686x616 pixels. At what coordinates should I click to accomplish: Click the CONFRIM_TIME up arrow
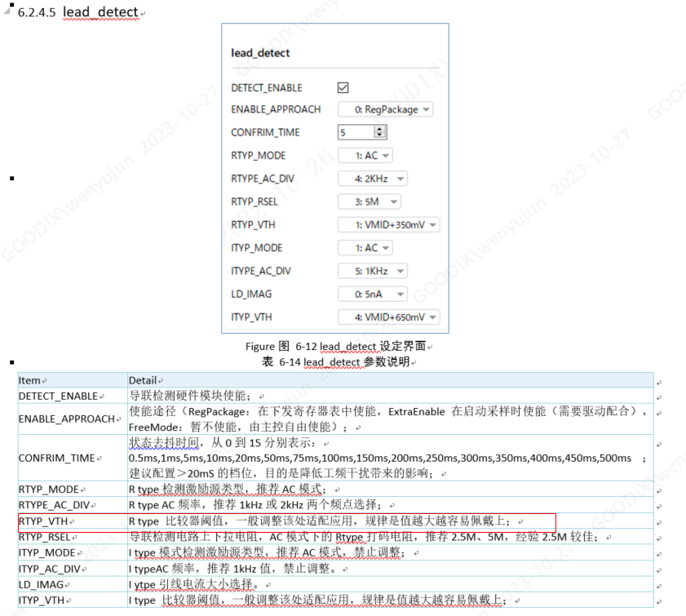point(380,129)
